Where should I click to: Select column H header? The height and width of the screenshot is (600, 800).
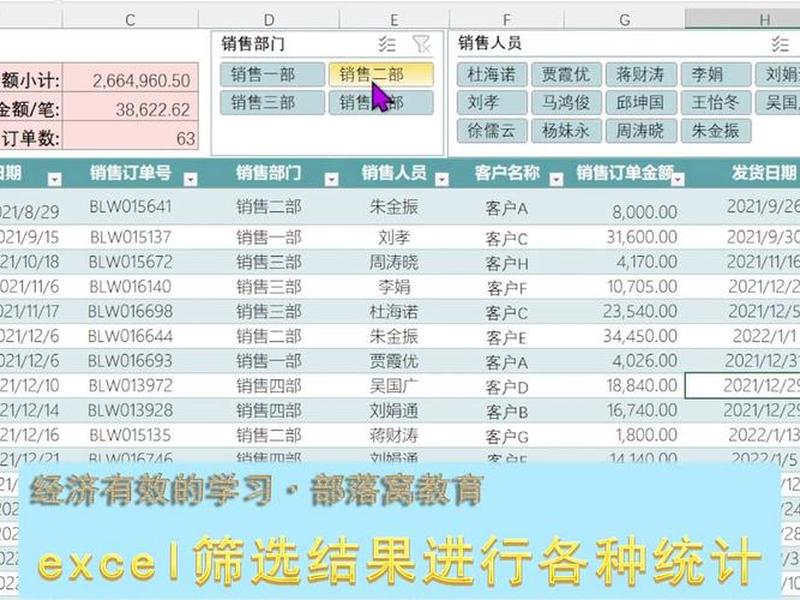(743, 19)
